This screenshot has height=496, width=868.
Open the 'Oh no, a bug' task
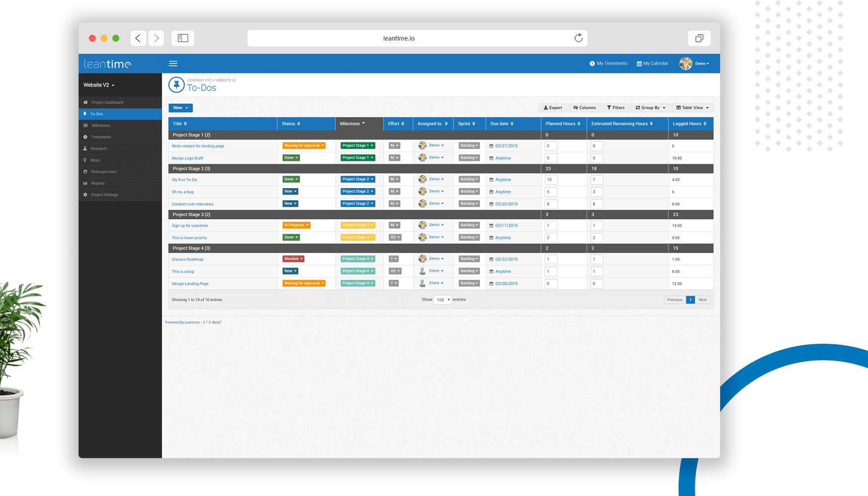coord(183,192)
